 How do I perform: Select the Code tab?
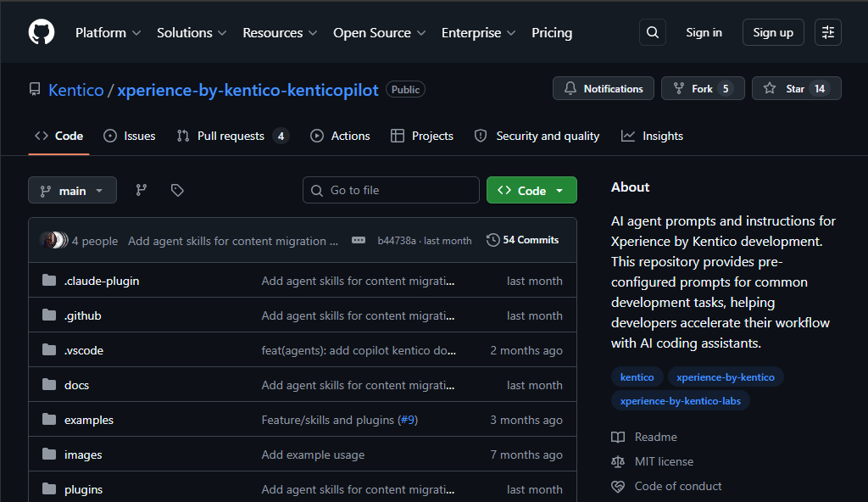tap(58, 136)
